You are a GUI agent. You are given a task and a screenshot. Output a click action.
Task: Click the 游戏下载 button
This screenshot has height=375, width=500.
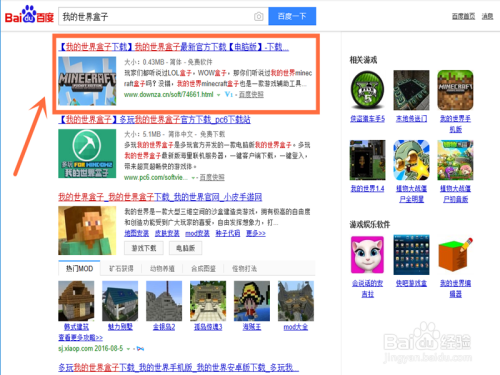[144, 248]
